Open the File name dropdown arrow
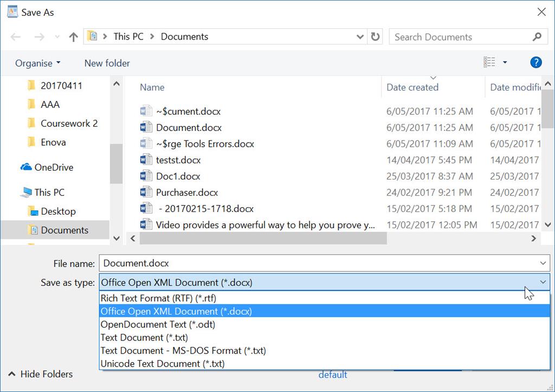Viewport: 555px width, 392px height. [x=543, y=263]
